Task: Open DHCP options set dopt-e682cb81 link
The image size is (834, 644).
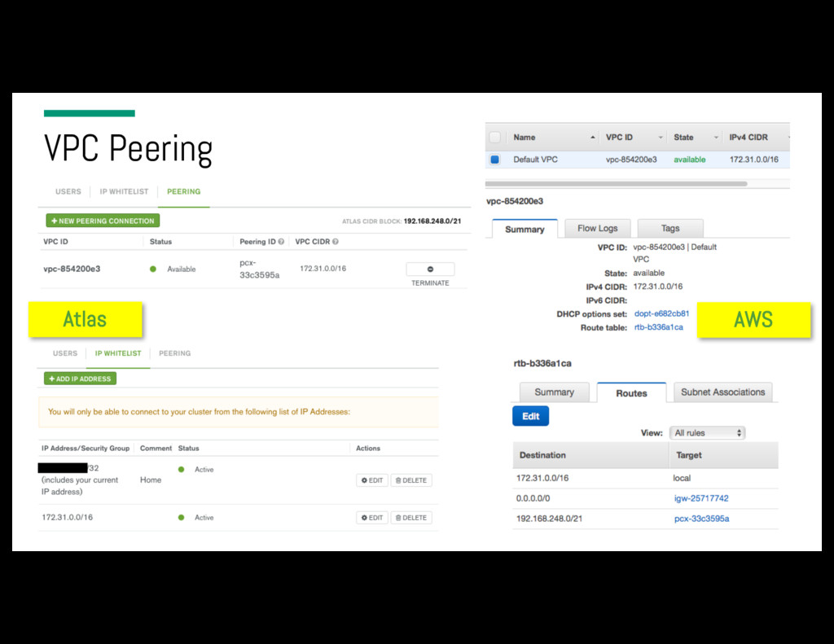Action: (x=661, y=313)
